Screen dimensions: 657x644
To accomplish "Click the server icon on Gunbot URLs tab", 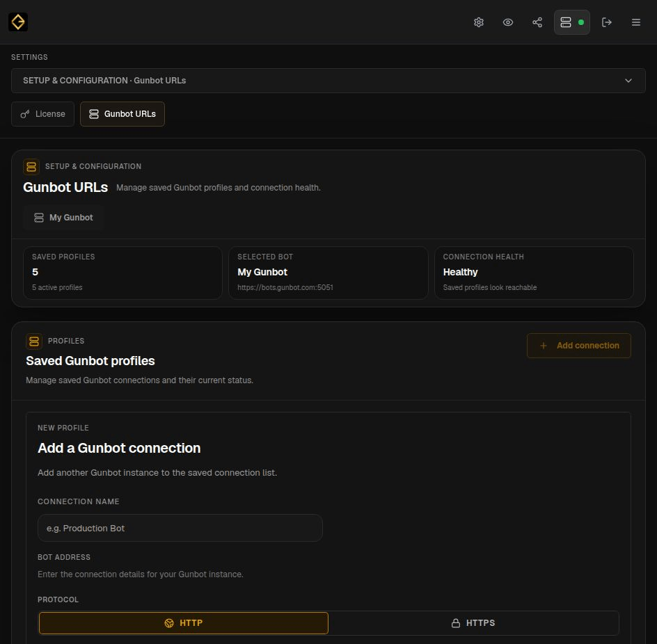I will 94,114.
